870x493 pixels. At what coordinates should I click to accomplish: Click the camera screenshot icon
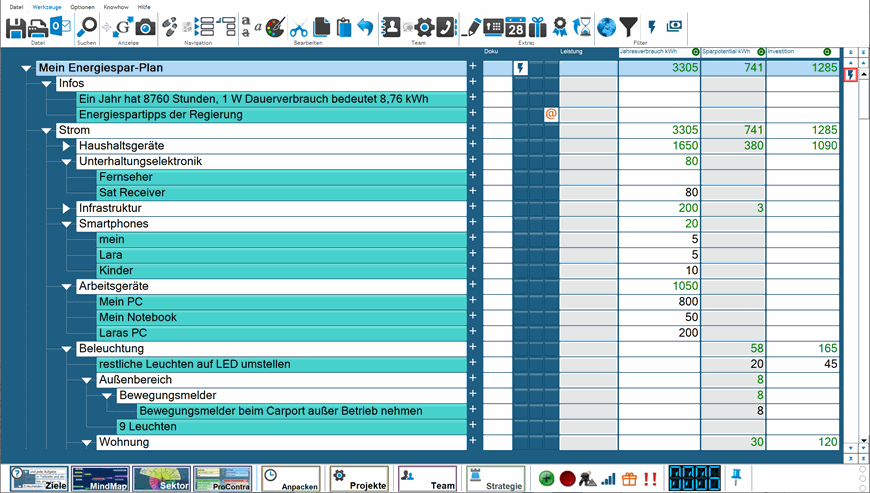tap(145, 27)
